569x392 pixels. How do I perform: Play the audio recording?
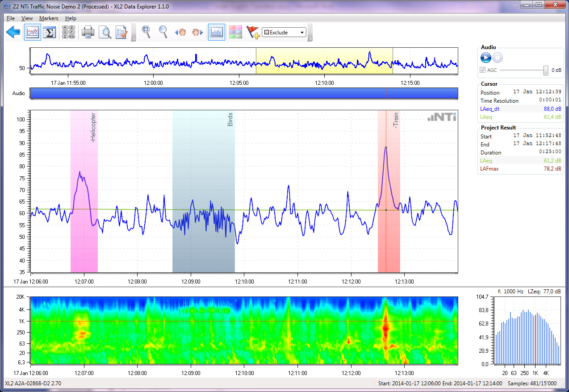tap(485, 58)
